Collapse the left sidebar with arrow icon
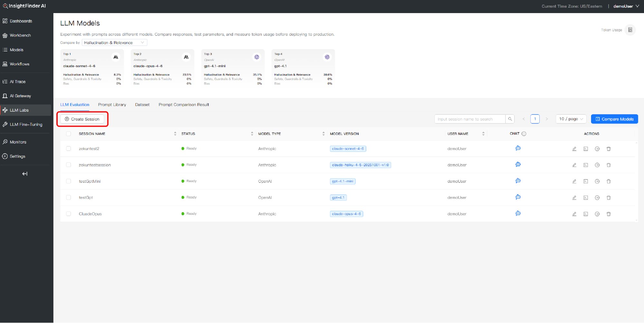This screenshot has height=323, width=644. (25, 174)
